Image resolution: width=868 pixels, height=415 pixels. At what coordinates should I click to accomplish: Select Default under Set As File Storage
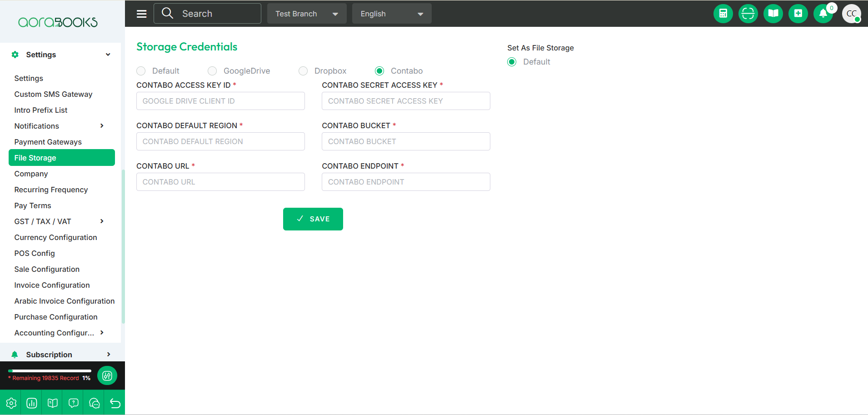click(x=512, y=62)
